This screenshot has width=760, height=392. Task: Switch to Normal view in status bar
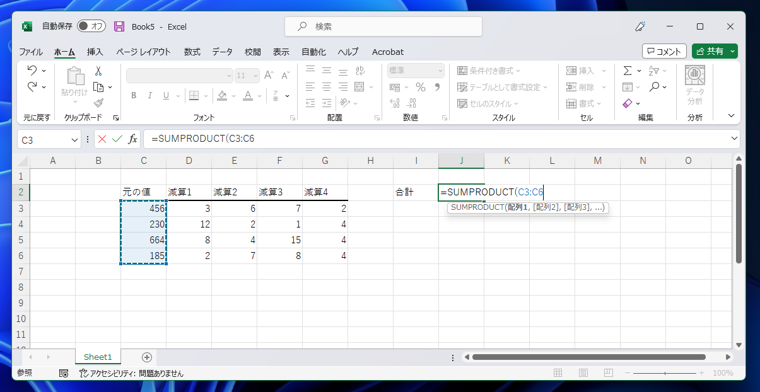558,373
